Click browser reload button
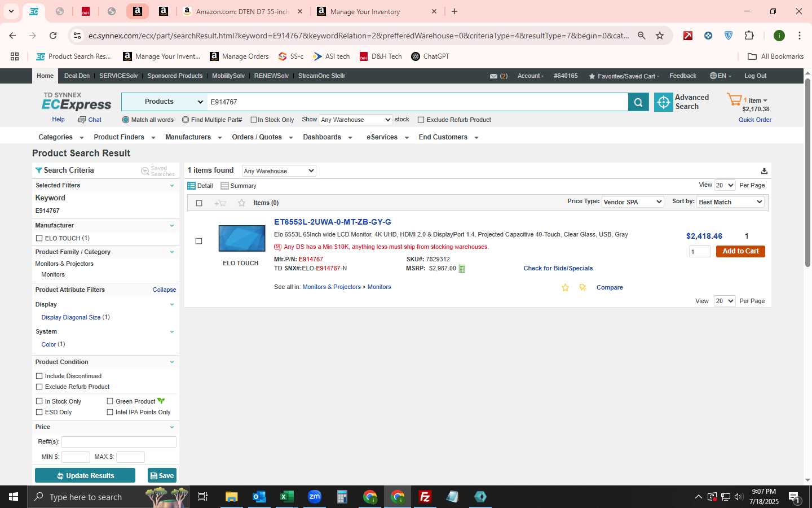The image size is (812, 508). pos(53,36)
